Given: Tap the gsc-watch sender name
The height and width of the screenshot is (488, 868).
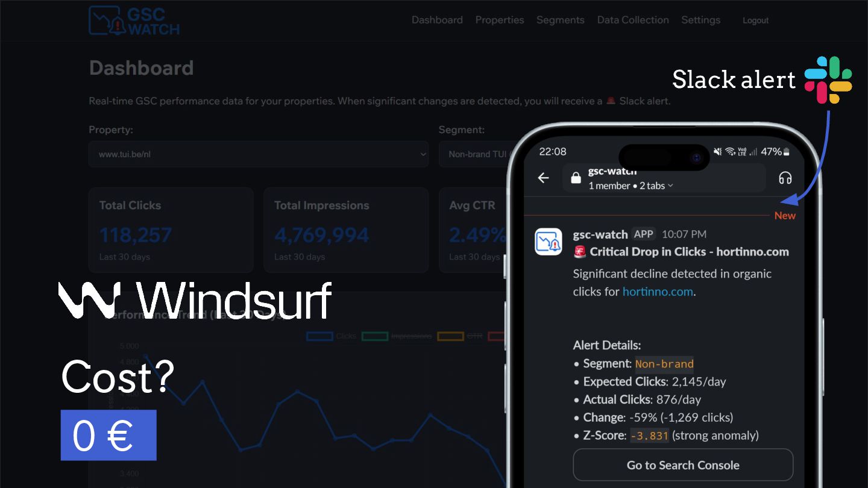Looking at the screenshot, I should click(600, 234).
